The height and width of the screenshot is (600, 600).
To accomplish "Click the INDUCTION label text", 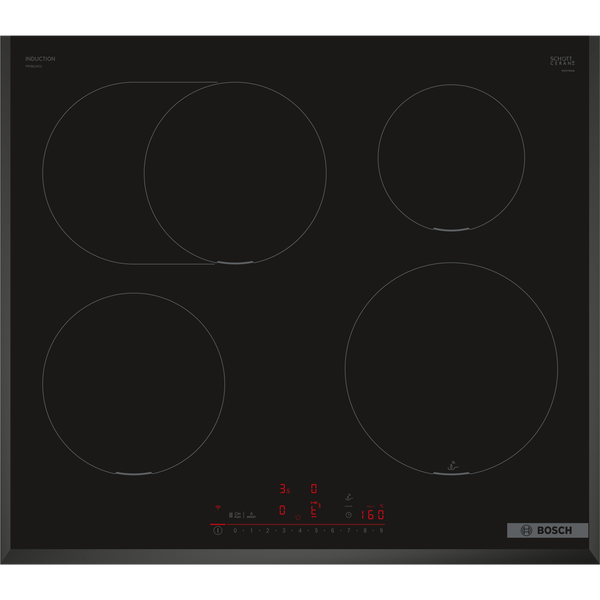I will pos(40,59).
